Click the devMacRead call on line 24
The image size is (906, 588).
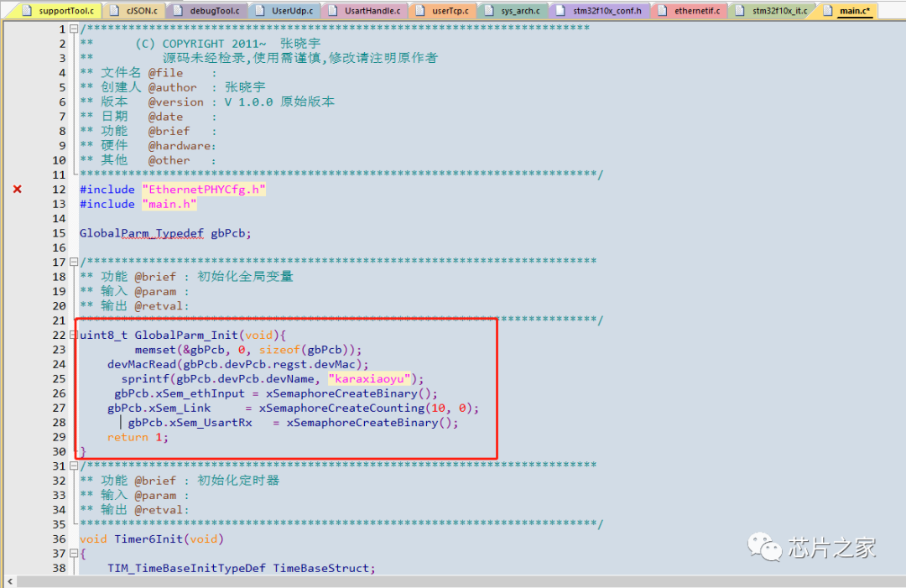pyautogui.click(x=142, y=365)
